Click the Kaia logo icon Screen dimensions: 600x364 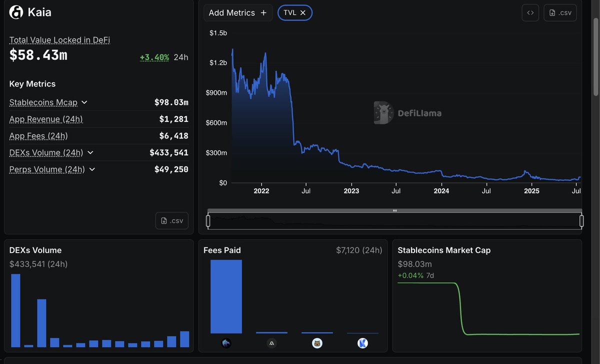coord(16,12)
